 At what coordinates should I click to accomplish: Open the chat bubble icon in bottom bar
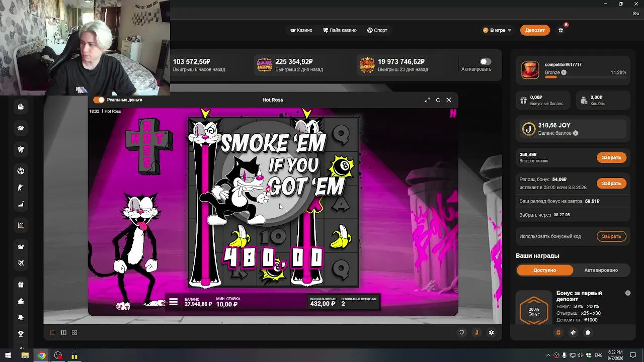[x=588, y=332]
